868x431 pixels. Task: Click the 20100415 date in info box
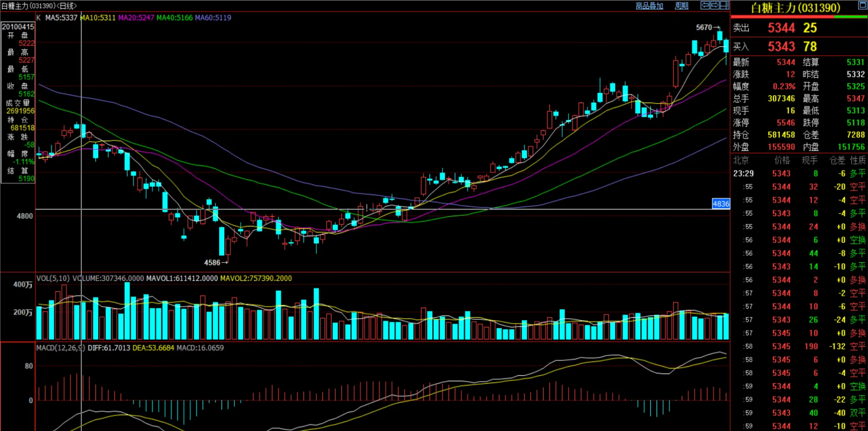click(18, 27)
